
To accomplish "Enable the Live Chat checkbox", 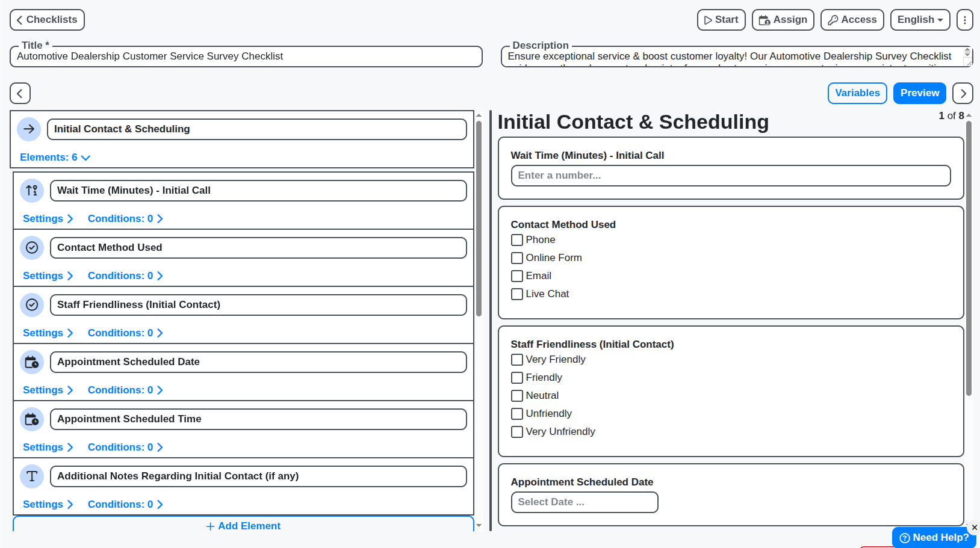I will 516,294.
